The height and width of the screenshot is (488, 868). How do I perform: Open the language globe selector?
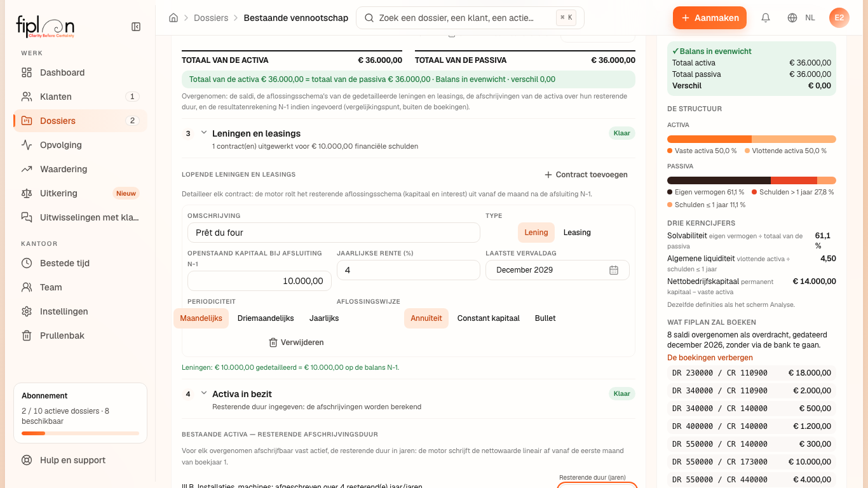[792, 18]
